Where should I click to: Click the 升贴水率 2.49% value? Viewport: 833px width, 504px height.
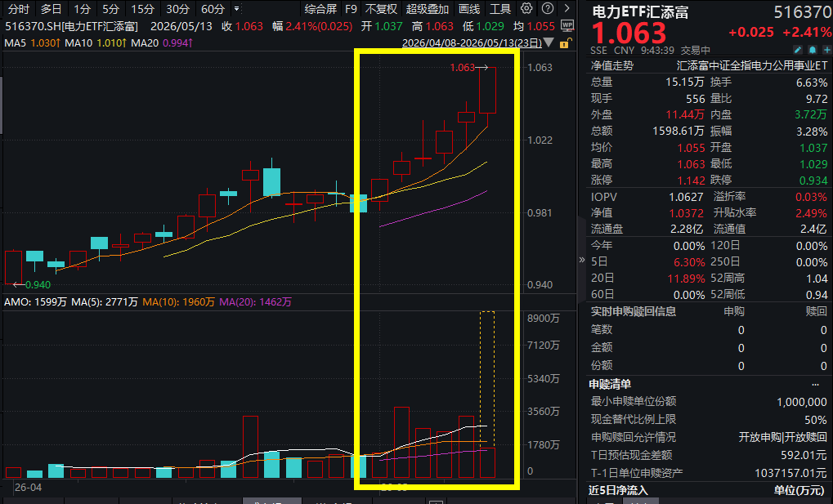[x=811, y=213]
